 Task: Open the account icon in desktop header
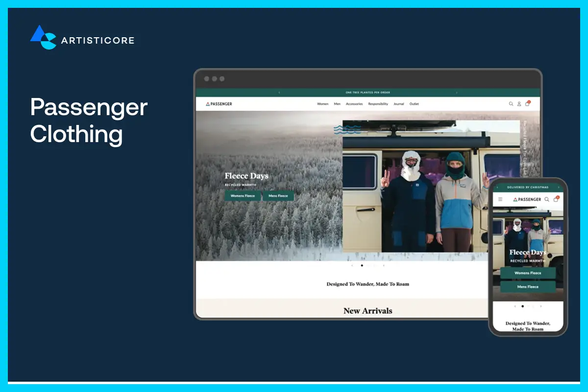coord(519,104)
